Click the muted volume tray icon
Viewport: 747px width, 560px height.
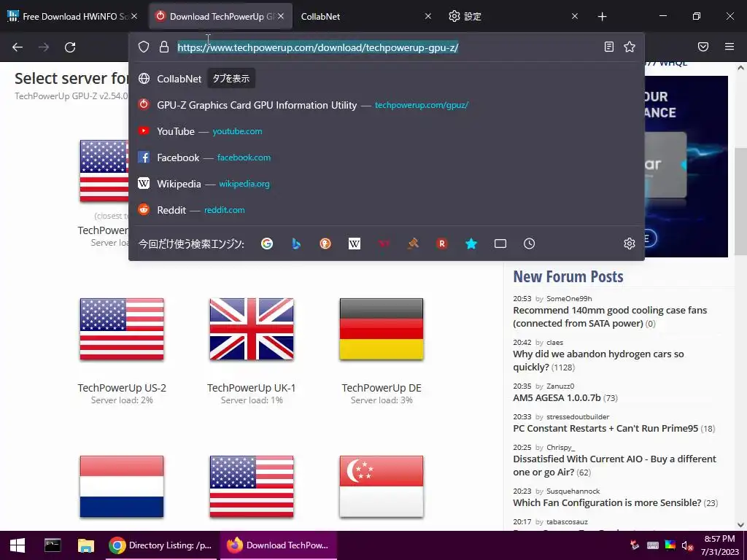click(x=687, y=545)
